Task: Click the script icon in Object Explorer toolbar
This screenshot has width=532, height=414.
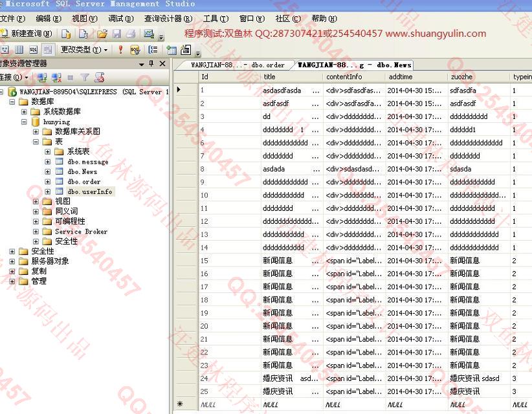Action: [99, 78]
